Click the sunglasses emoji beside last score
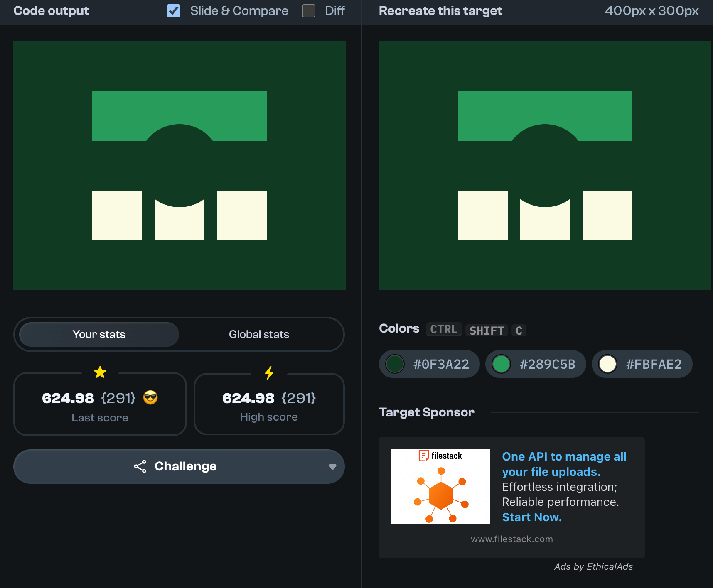Screen dimensions: 713x588 [150, 398]
